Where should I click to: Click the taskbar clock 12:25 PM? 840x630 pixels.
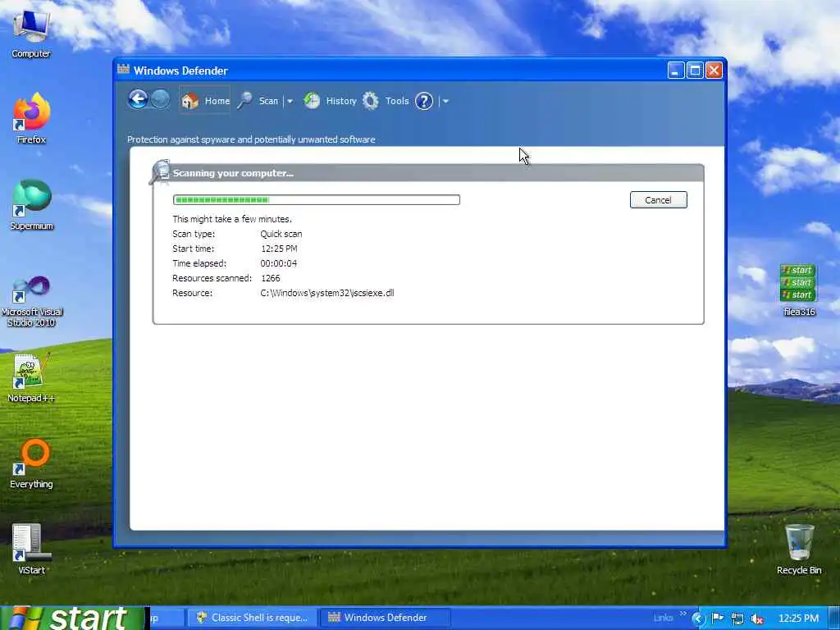(798, 619)
